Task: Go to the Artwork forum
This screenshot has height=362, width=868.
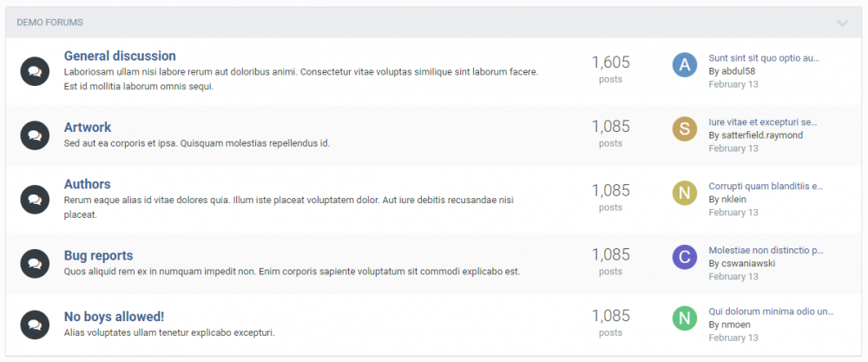Action: [88, 127]
